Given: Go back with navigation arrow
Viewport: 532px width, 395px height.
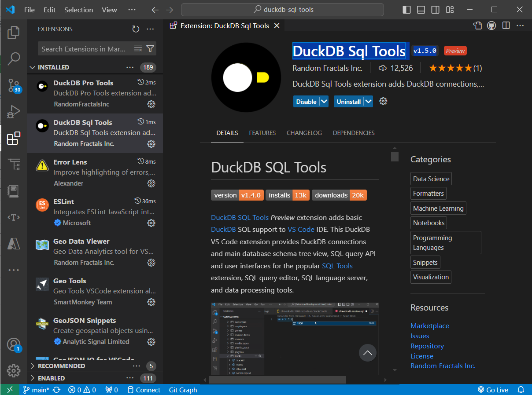Looking at the screenshot, I should [155, 10].
